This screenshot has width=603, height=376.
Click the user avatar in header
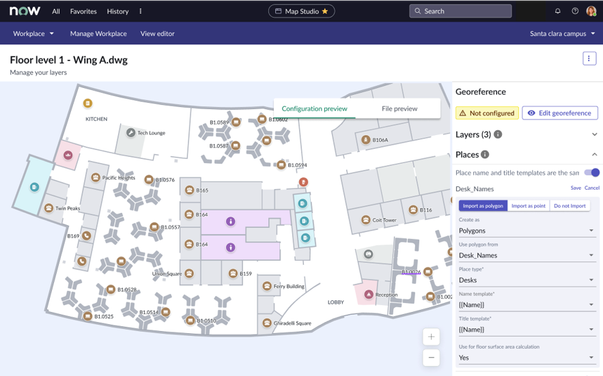point(591,11)
